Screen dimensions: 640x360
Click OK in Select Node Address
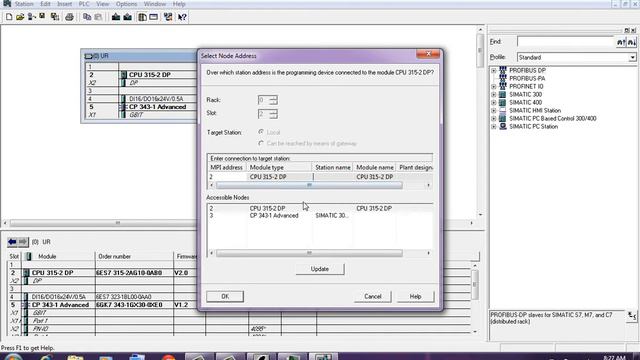point(225,296)
